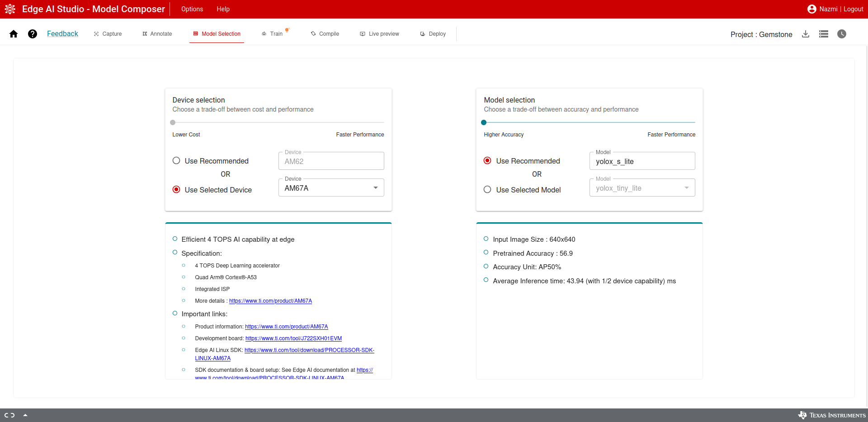The width and height of the screenshot is (868, 422).
Task: Click the Pretrained Accuracy : 56.9 text
Action: (533, 253)
